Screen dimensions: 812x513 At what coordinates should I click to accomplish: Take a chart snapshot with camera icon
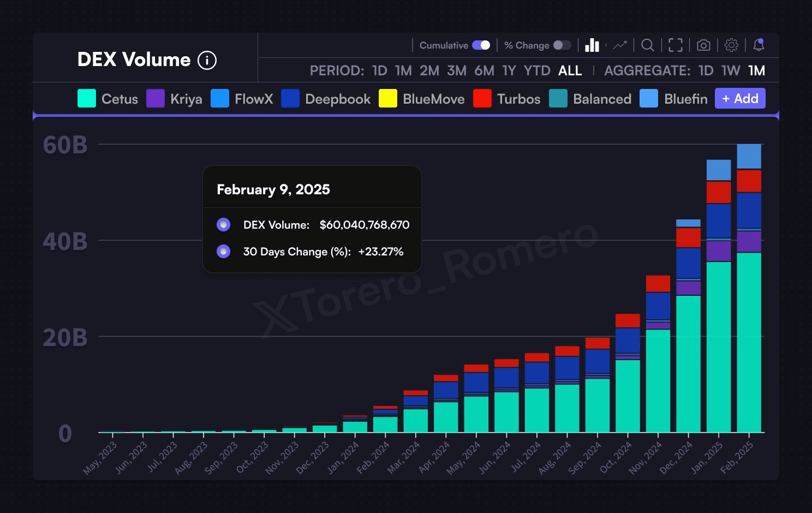click(x=703, y=45)
